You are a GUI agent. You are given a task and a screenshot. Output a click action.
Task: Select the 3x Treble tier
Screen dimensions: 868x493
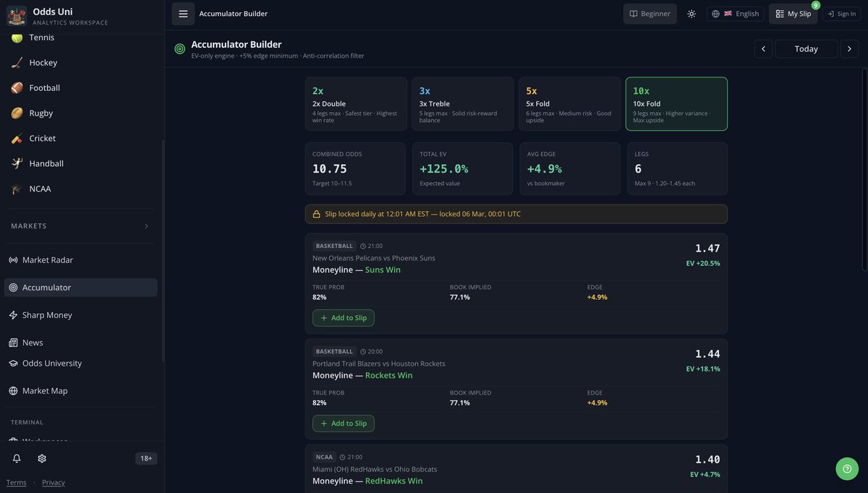tap(463, 104)
